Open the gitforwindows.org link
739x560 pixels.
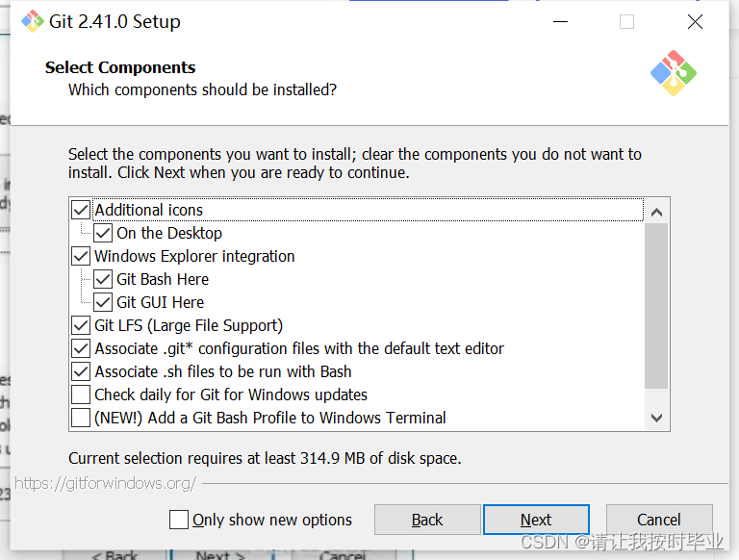pyautogui.click(x=106, y=484)
